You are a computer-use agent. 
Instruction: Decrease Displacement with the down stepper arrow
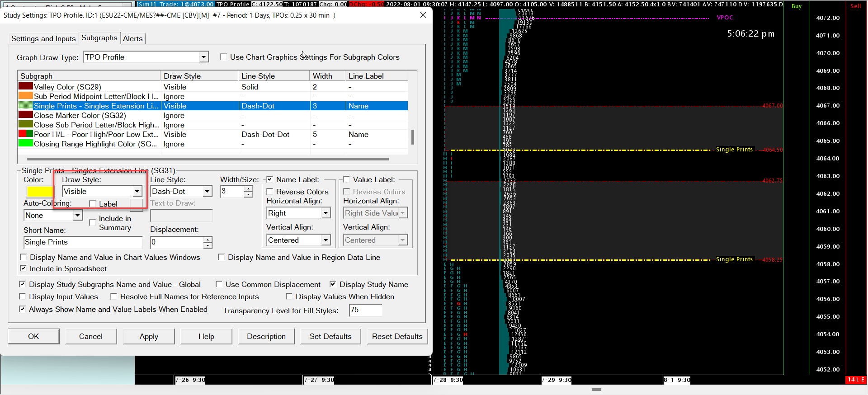(x=208, y=245)
